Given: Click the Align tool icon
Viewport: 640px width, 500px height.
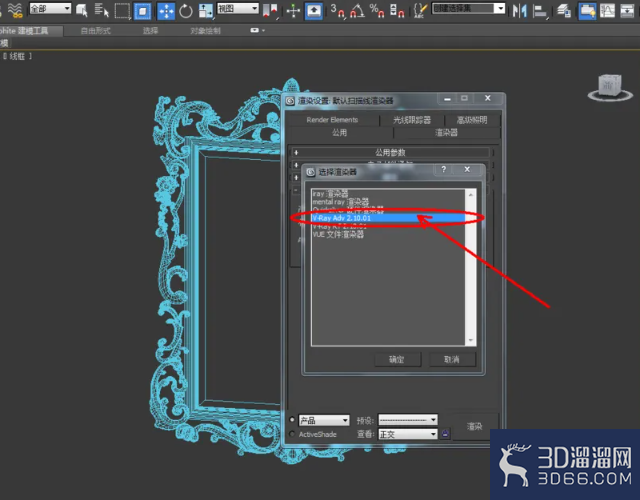Looking at the screenshot, I should [x=540, y=11].
